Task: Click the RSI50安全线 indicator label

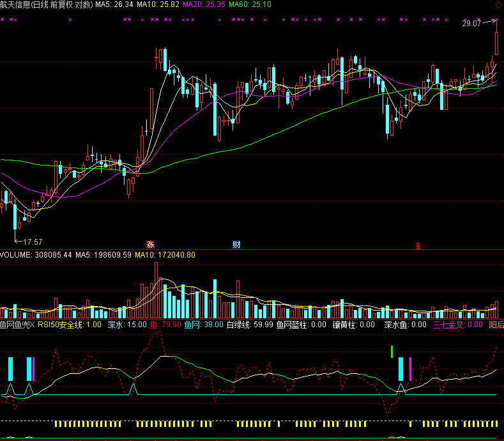Action: pyautogui.click(x=69, y=325)
